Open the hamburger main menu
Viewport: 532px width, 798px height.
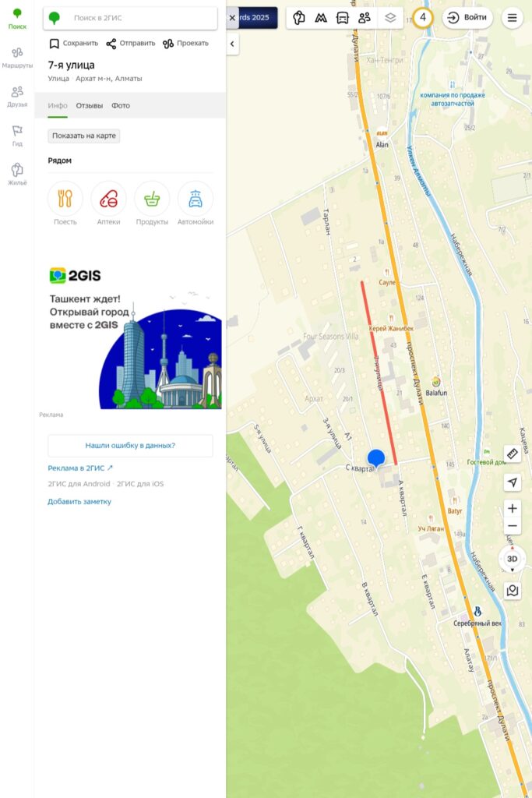[x=512, y=18]
